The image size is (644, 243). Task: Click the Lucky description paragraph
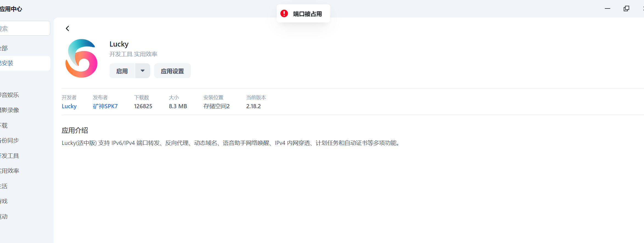231,143
